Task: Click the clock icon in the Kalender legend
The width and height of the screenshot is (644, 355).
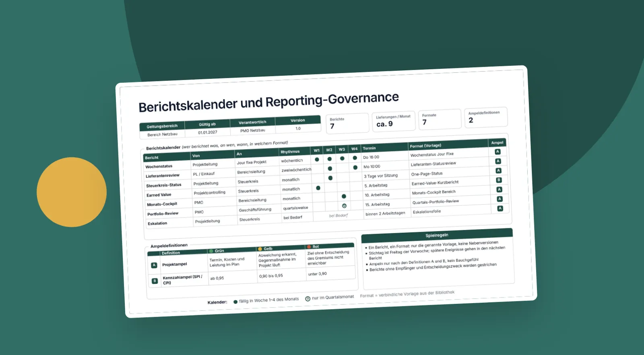Action: (308, 299)
